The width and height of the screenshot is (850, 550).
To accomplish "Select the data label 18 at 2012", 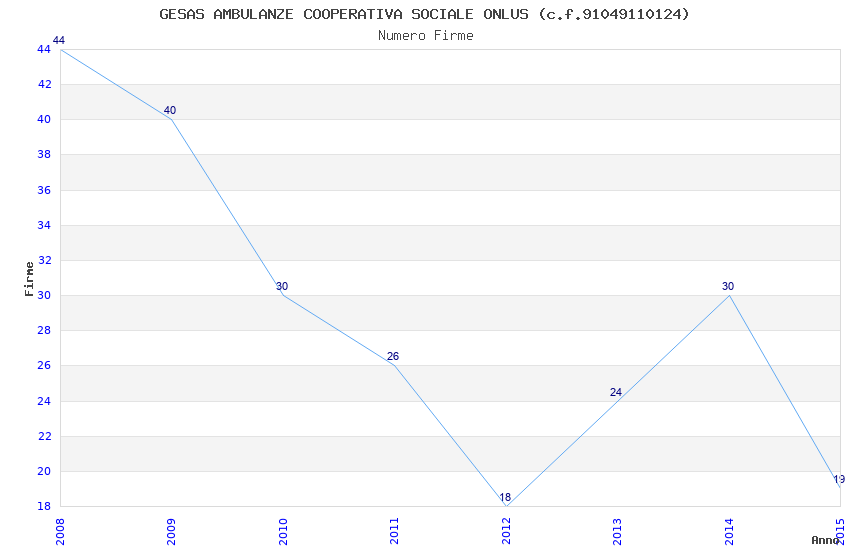I will click(505, 497).
